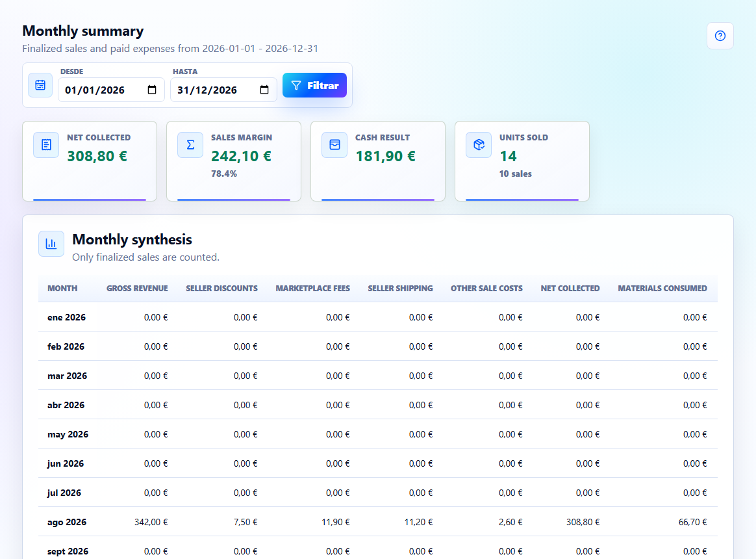Select the ene 2026 row label
Screen dimensions: 756x559
(66, 317)
